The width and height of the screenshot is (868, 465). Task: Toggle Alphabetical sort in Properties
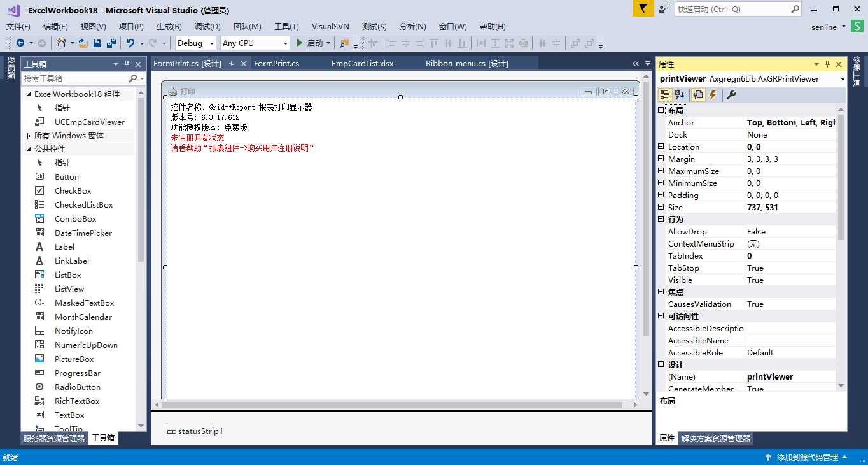pos(680,95)
